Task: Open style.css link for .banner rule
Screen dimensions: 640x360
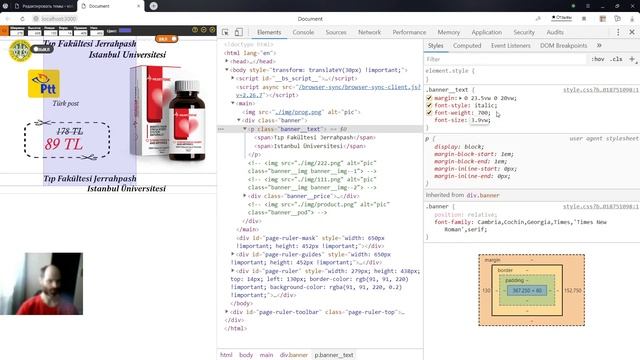Action: pos(601,207)
